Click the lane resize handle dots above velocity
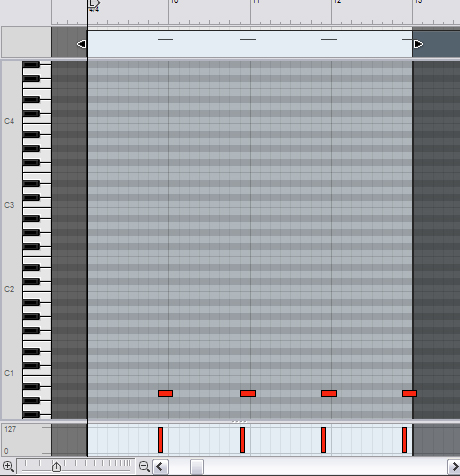The width and height of the screenshot is (460, 476). [239, 422]
